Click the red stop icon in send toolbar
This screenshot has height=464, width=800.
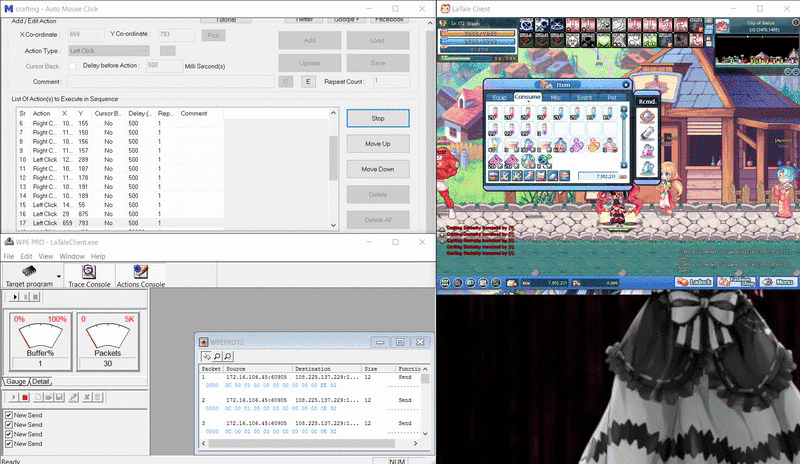24,397
